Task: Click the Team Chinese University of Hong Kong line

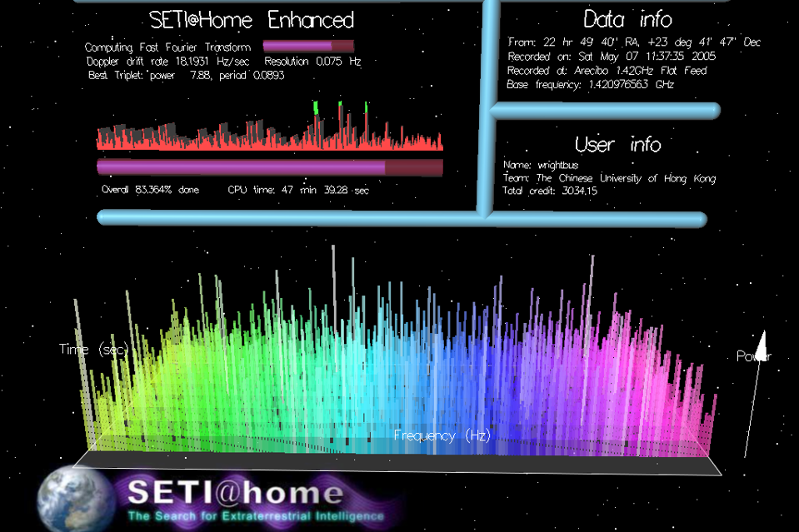Action: [x=609, y=178]
